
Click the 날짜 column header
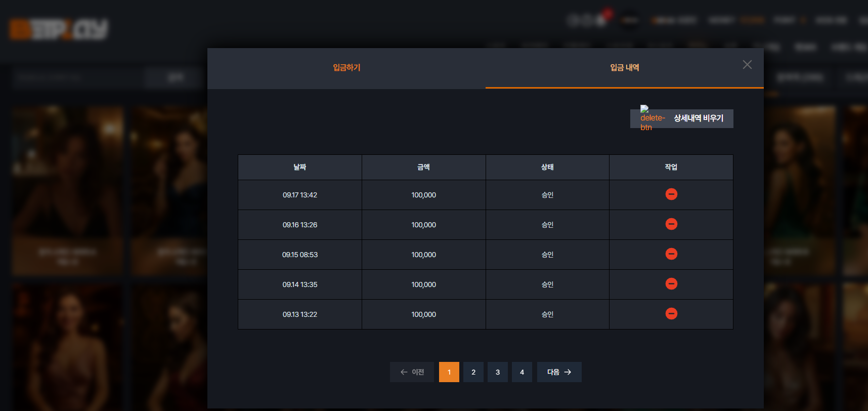(x=300, y=167)
